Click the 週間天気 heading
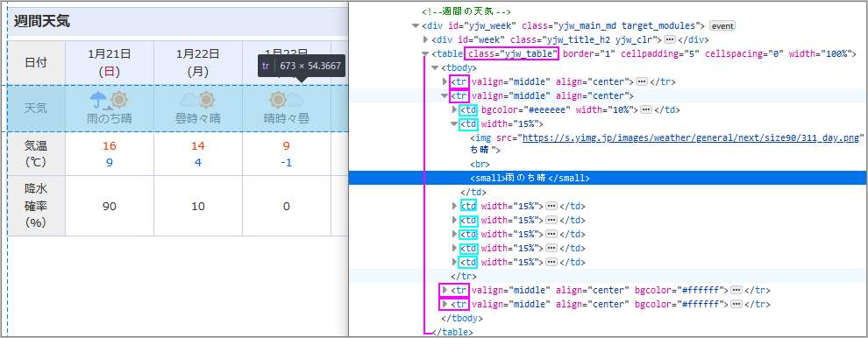 (x=42, y=22)
